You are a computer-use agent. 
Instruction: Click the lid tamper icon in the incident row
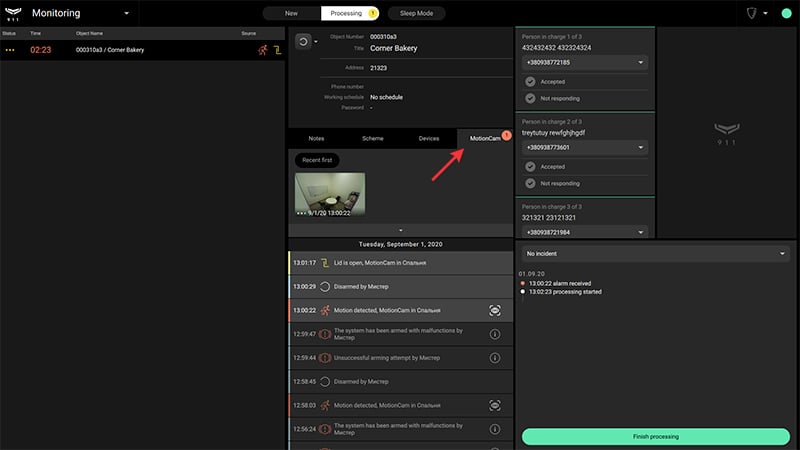pos(277,50)
